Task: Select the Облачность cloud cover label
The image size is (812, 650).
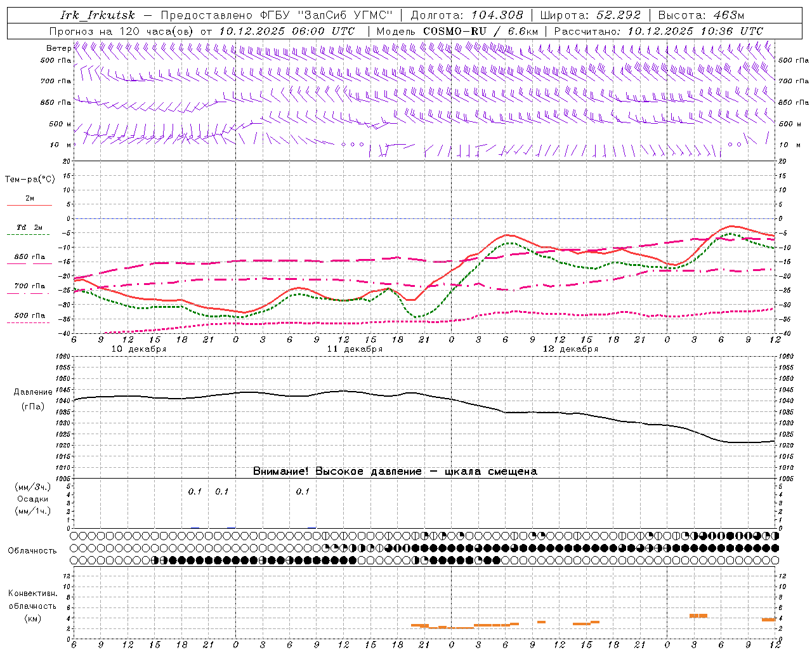Action: coord(32,550)
